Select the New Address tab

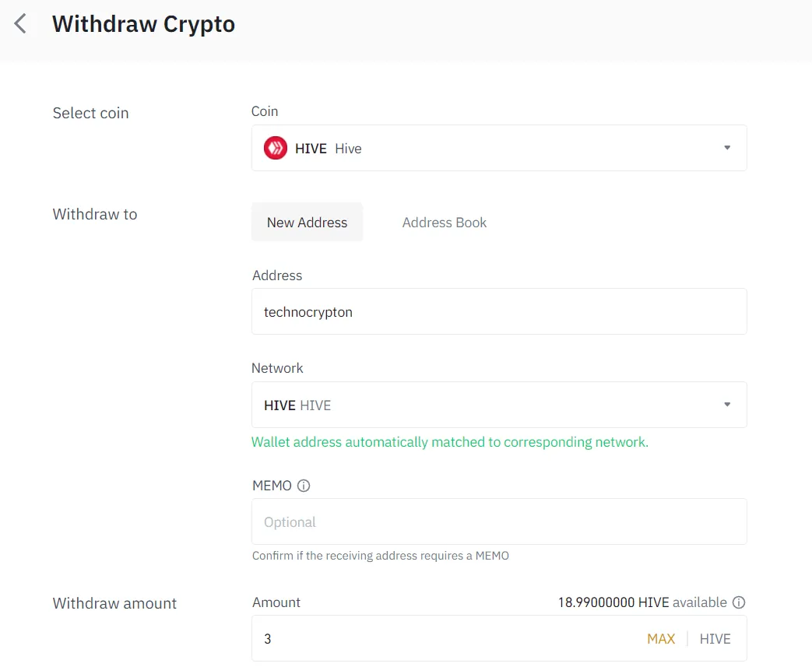307,222
